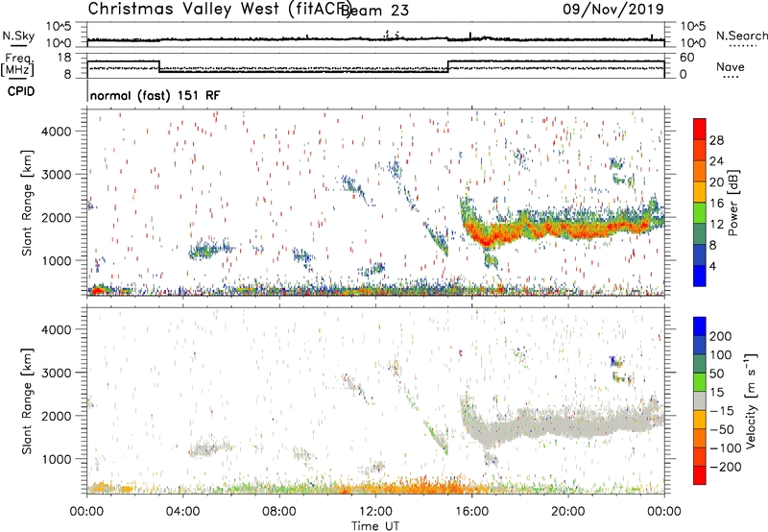768x532 pixels.
Task: Click the gray segment of the velocity colorbar
Action: pos(700,400)
